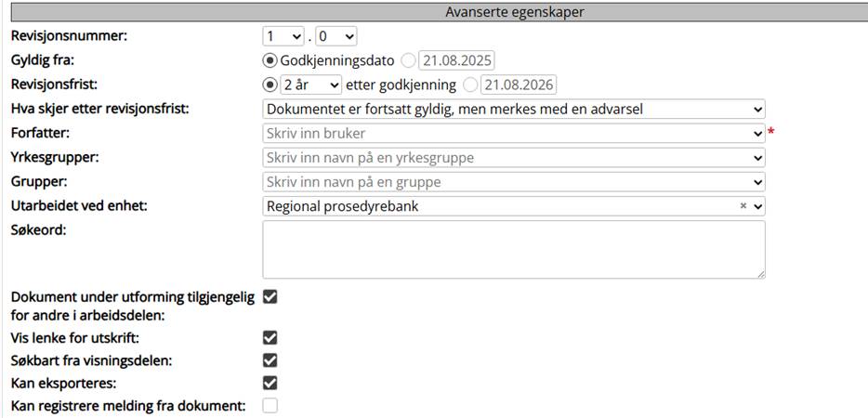Click the Revisjonsfrist date field 21.08.2026

point(519,85)
